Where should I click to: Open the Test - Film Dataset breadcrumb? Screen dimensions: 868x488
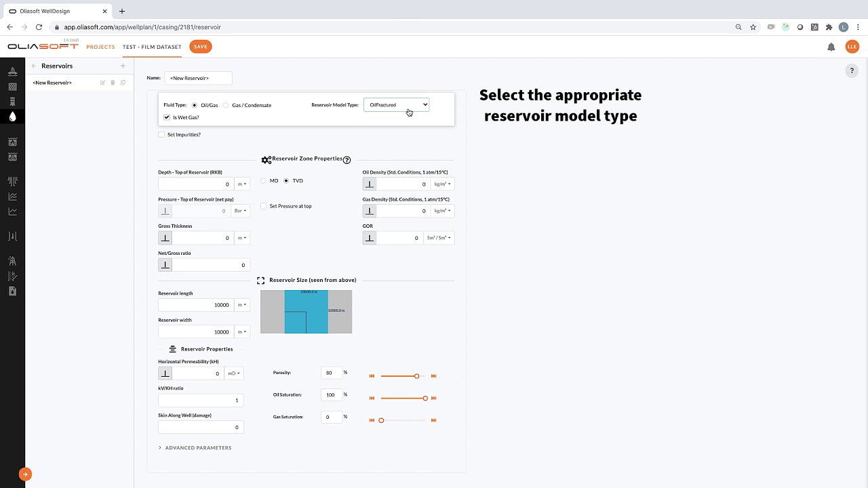[152, 47]
